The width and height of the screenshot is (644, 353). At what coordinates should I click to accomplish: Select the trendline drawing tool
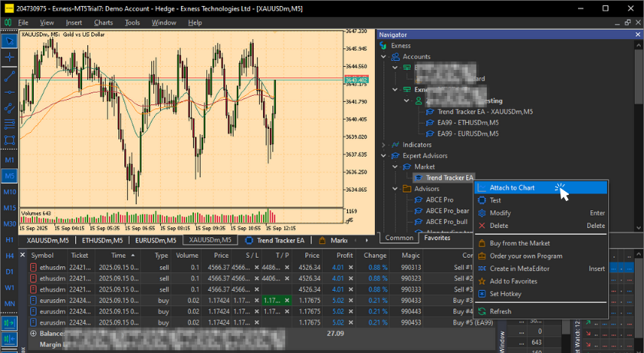[9, 77]
